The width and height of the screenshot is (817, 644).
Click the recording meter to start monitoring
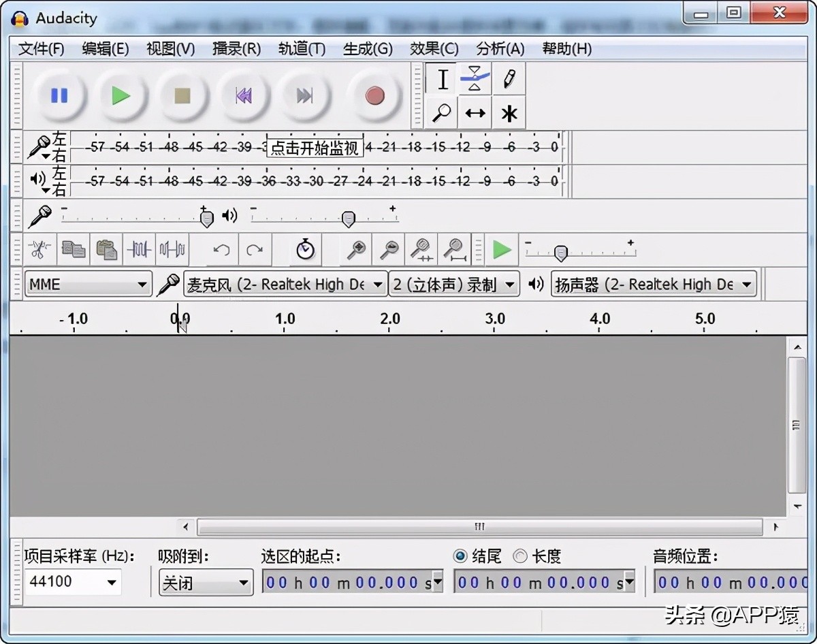[x=313, y=147]
